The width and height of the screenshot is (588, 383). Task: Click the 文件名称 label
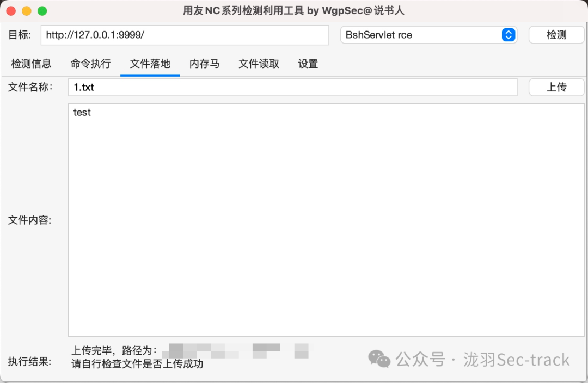click(30, 87)
